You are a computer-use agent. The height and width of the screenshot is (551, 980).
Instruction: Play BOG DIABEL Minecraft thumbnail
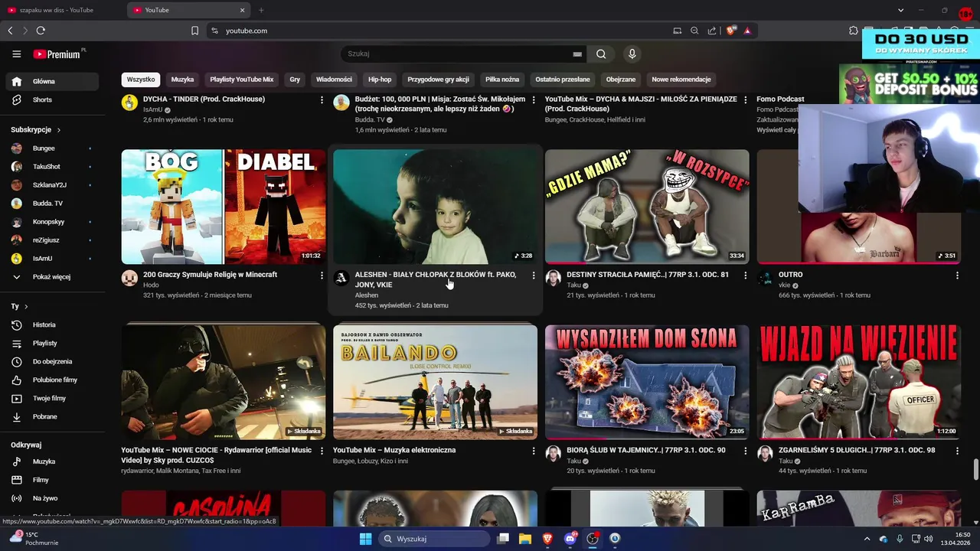pyautogui.click(x=224, y=207)
